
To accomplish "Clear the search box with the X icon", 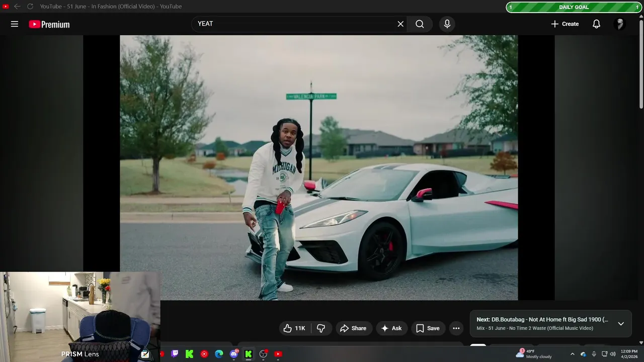I will point(400,24).
